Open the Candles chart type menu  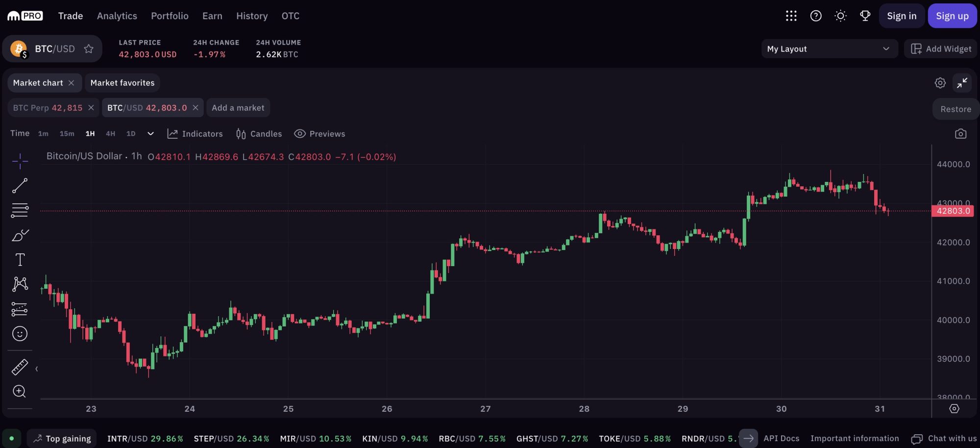coord(259,134)
